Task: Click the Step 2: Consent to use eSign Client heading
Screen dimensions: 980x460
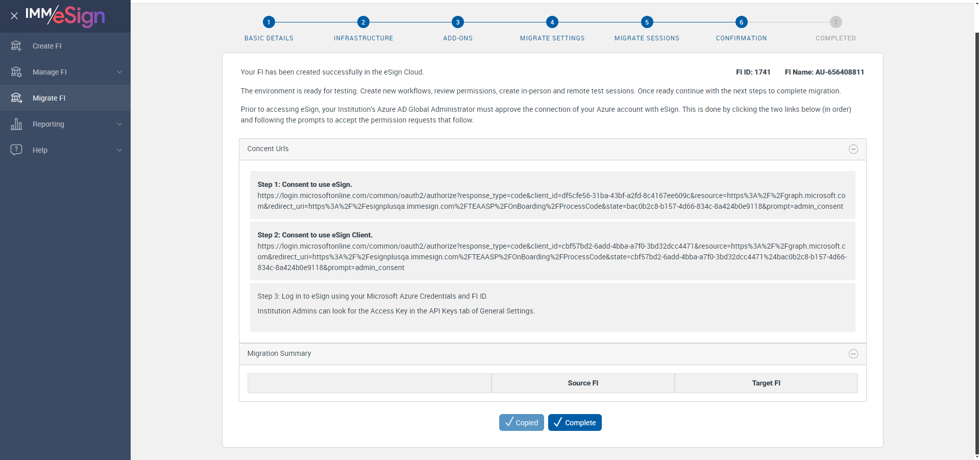Action: [x=315, y=235]
